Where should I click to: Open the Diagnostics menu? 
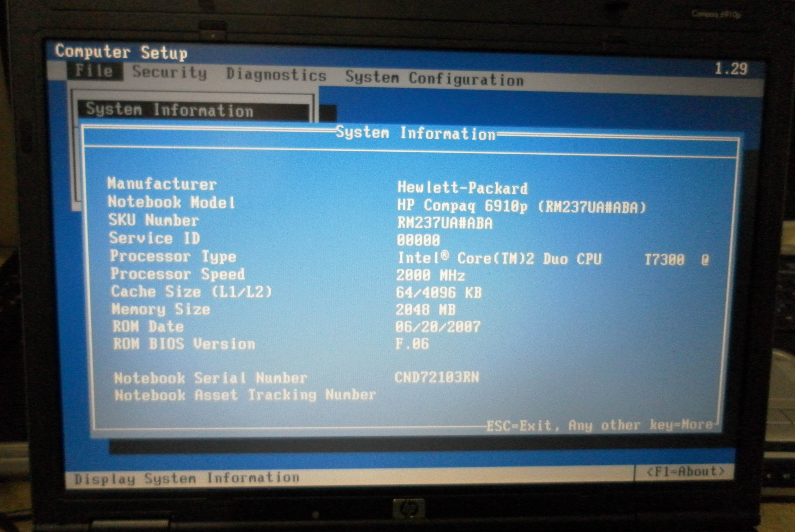click(276, 75)
